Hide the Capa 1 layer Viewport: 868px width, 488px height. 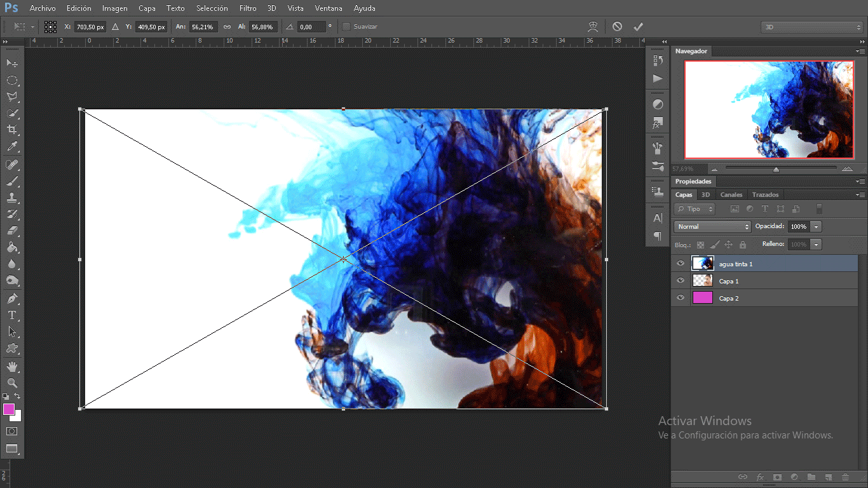(681, 281)
